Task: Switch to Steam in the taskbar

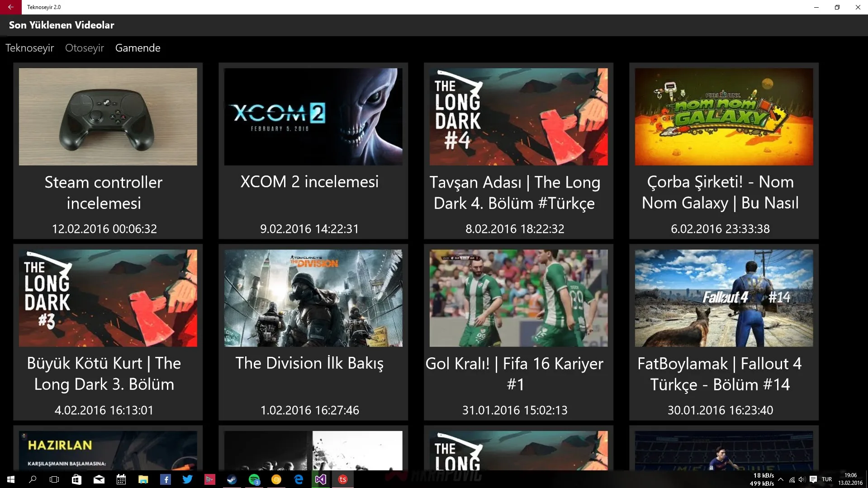Action: (232, 479)
